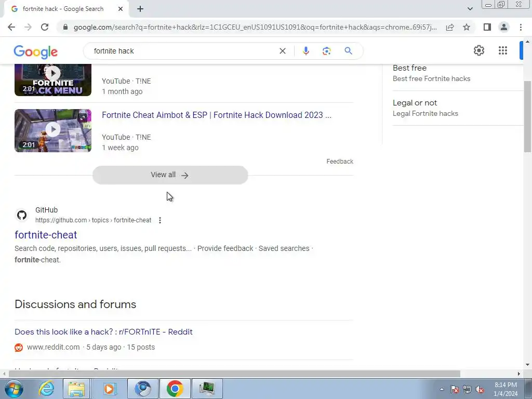Image resolution: width=532 pixels, height=399 pixels.
Task: Click the View all videos button
Action: (x=170, y=175)
